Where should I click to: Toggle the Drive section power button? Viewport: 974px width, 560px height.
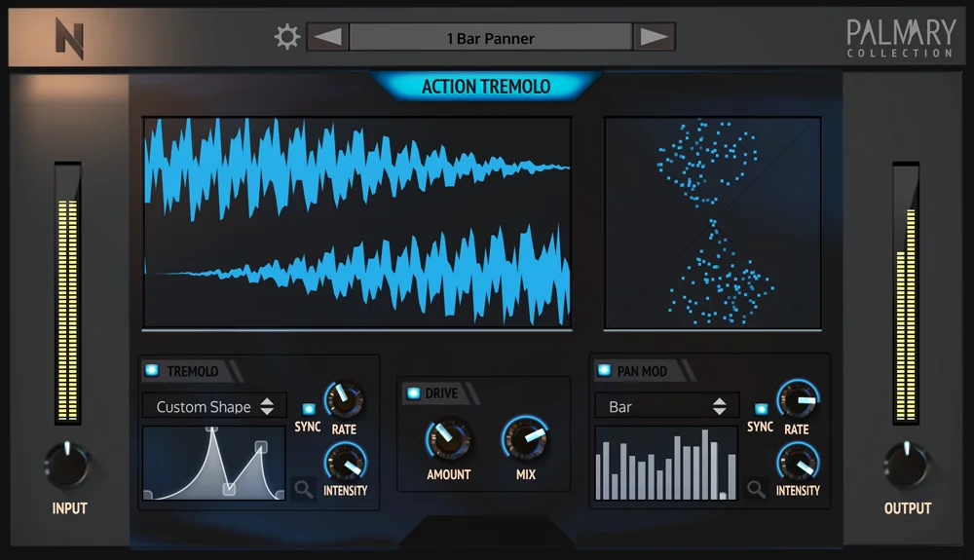pyautogui.click(x=413, y=393)
